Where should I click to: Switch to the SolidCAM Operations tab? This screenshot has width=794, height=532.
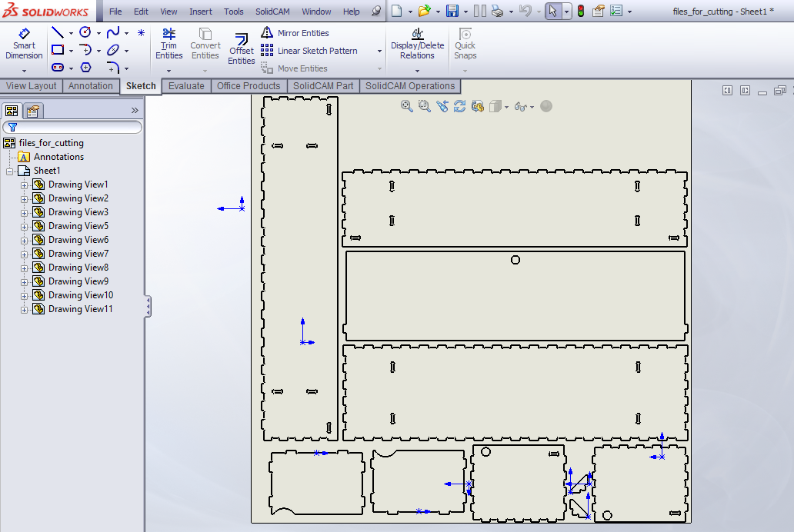coord(410,86)
